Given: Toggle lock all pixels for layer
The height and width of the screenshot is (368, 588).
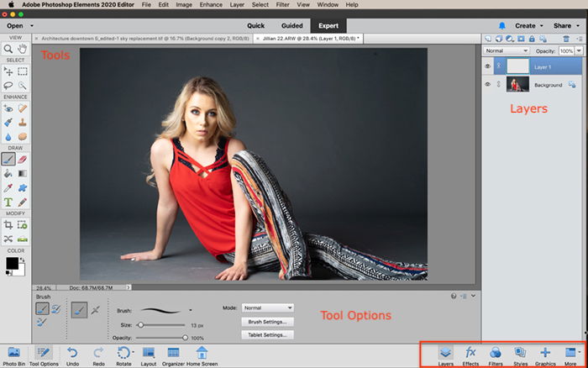Looking at the screenshot, I should tap(532, 39).
